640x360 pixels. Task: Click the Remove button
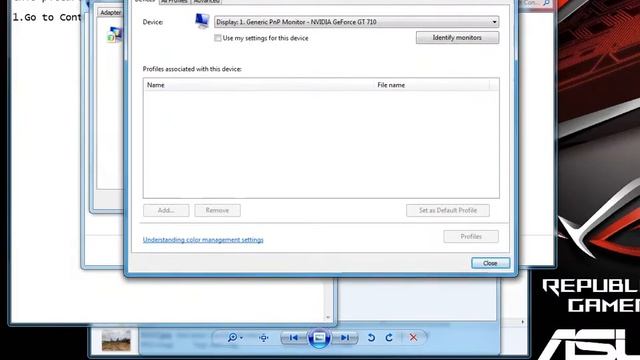(x=217, y=210)
